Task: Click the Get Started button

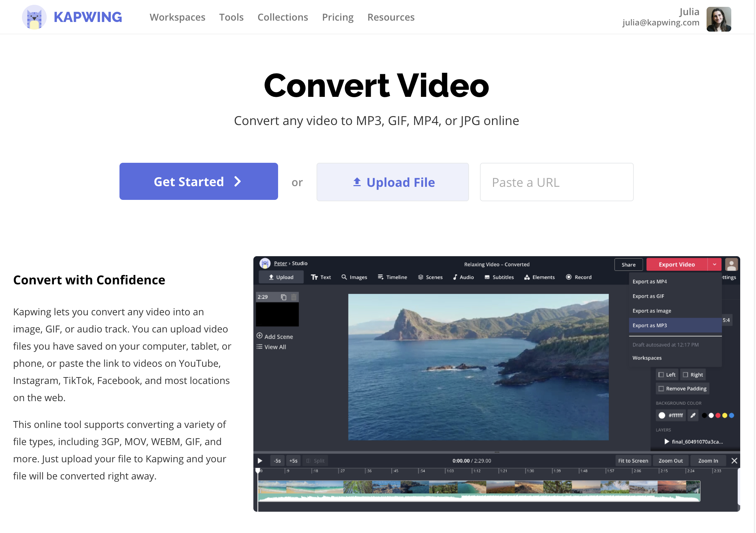Action: click(x=198, y=181)
